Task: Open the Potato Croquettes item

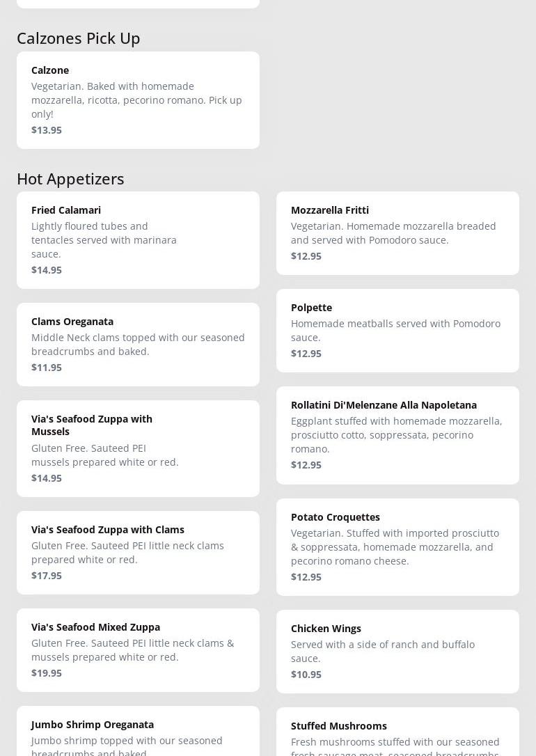Action: coord(397,546)
